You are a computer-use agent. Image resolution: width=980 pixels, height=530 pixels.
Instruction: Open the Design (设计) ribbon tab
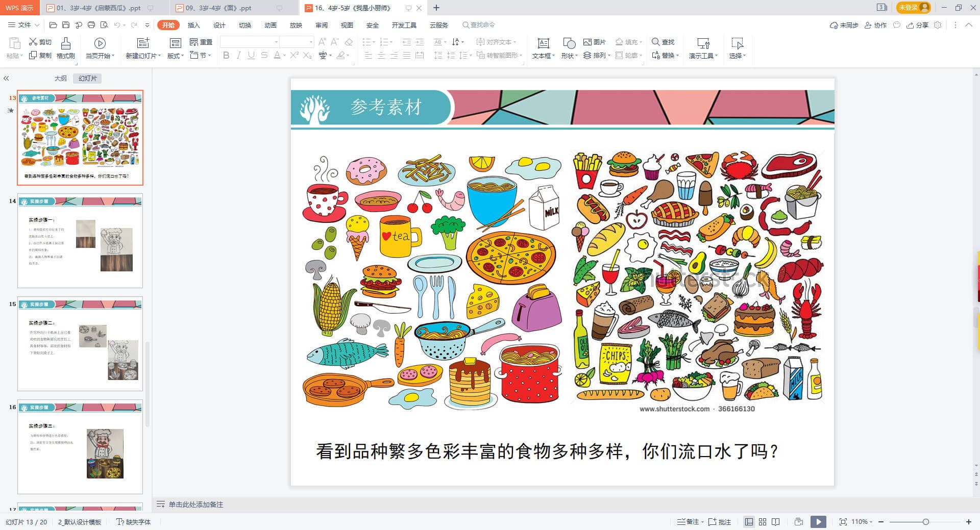point(219,25)
